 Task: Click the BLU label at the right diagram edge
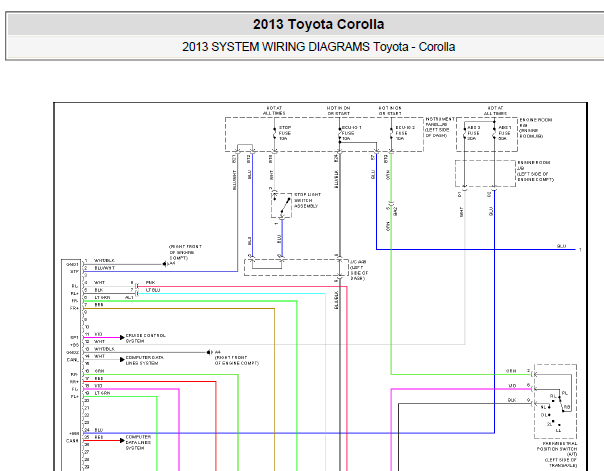pyautogui.click(x=562, y=246)
